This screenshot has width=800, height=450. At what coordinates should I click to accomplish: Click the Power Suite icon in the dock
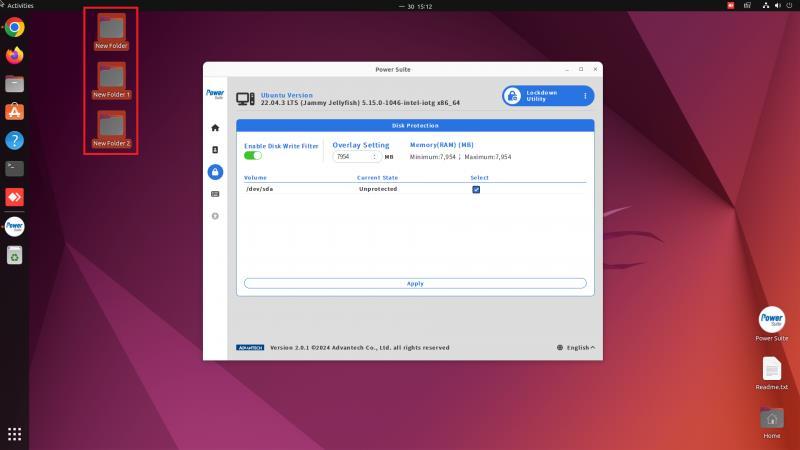pyautogui.click(x=14, y=227)
